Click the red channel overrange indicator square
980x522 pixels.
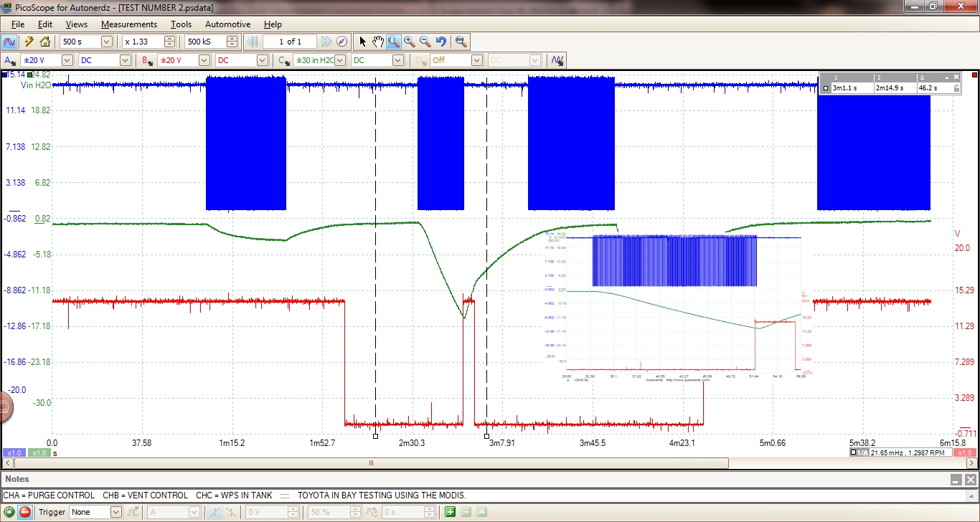[x=974, y=75]
